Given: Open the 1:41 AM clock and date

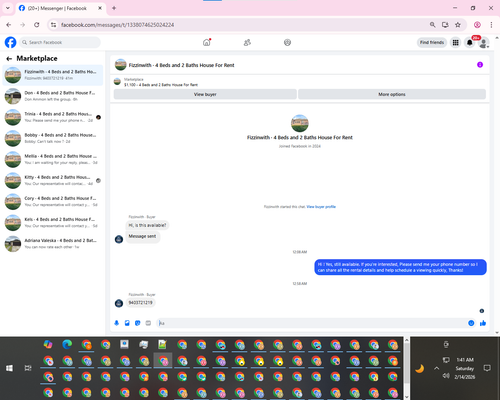Looking at the screenshot, I should (465, 368).
